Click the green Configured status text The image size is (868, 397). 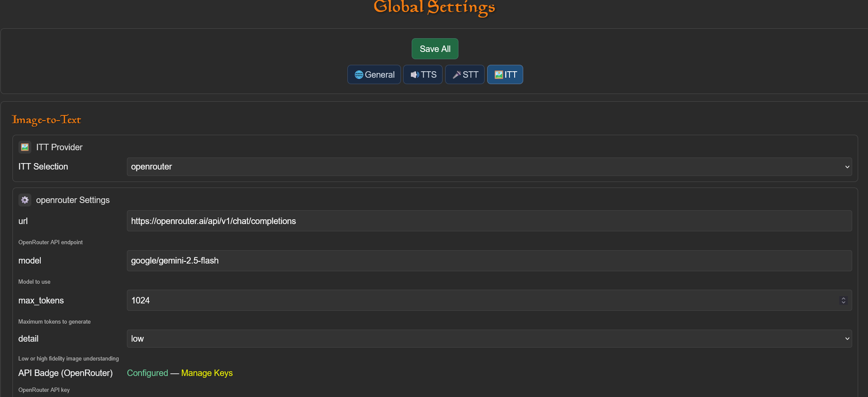click(147, 373)
